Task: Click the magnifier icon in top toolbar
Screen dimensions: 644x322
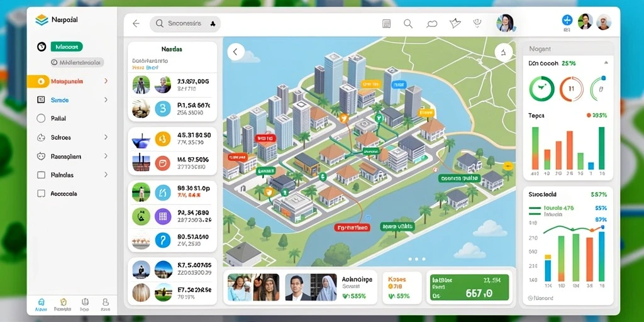Action: [x=408, y=24]
